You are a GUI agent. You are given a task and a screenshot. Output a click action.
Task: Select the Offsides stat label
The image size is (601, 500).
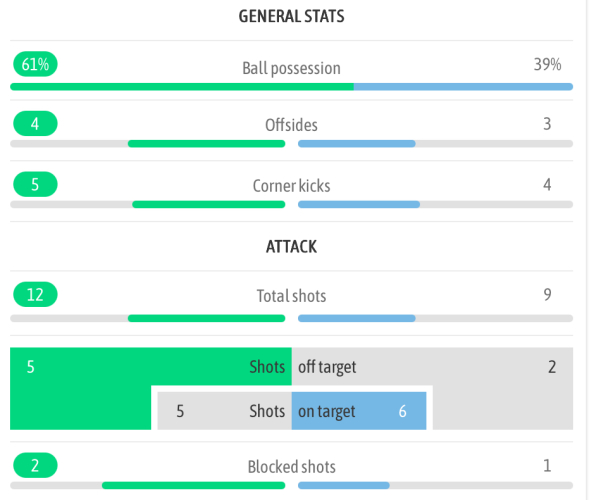tap(291, 125)
